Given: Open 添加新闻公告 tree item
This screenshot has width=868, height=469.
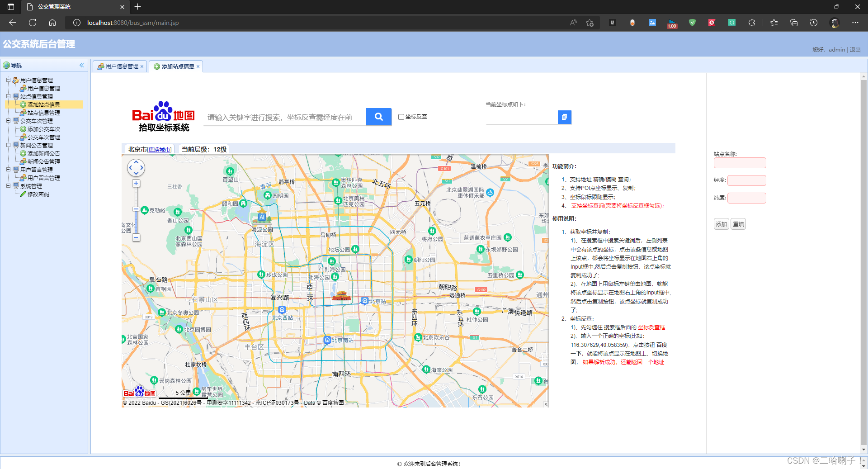Looking at the screenshot, I should coord(43,153).
